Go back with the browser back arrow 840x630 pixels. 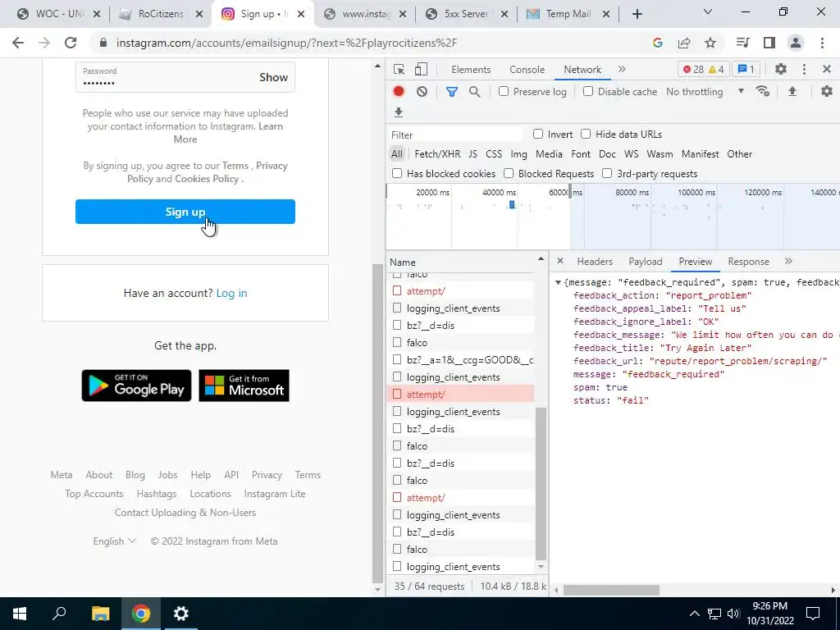click(18, 43)
